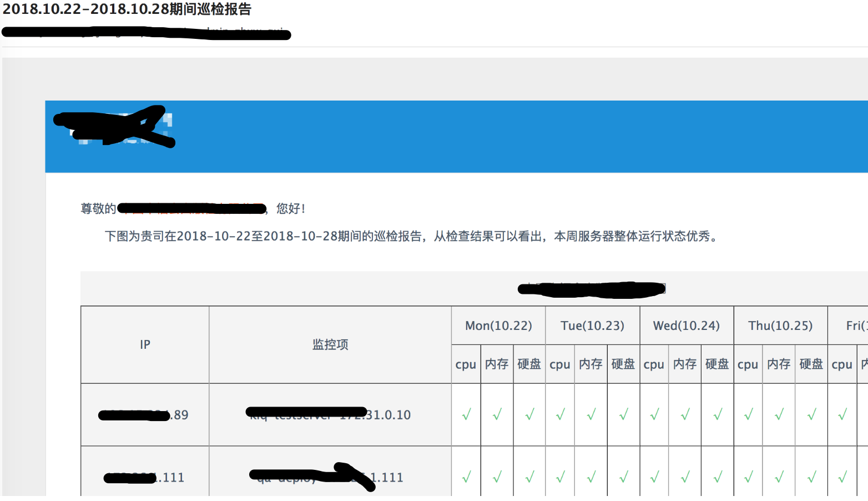Screen dimensions: 868x501
Task: Click Tue cpu checkmark in the .111 row
Action: pos(561,477)
